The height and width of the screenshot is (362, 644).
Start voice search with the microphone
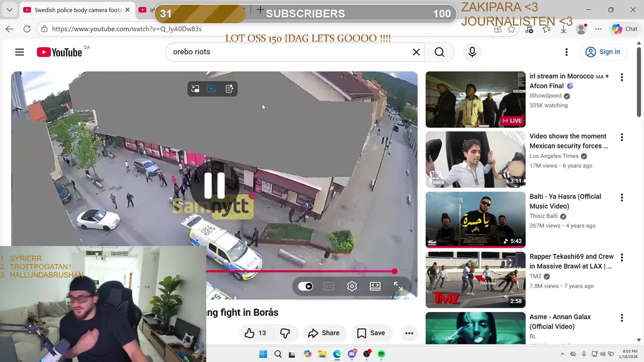coord(472,52)
